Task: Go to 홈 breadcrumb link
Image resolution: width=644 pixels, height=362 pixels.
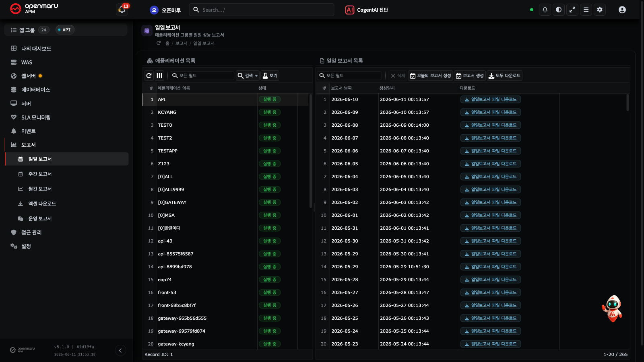Action: (x=167, y=43)
